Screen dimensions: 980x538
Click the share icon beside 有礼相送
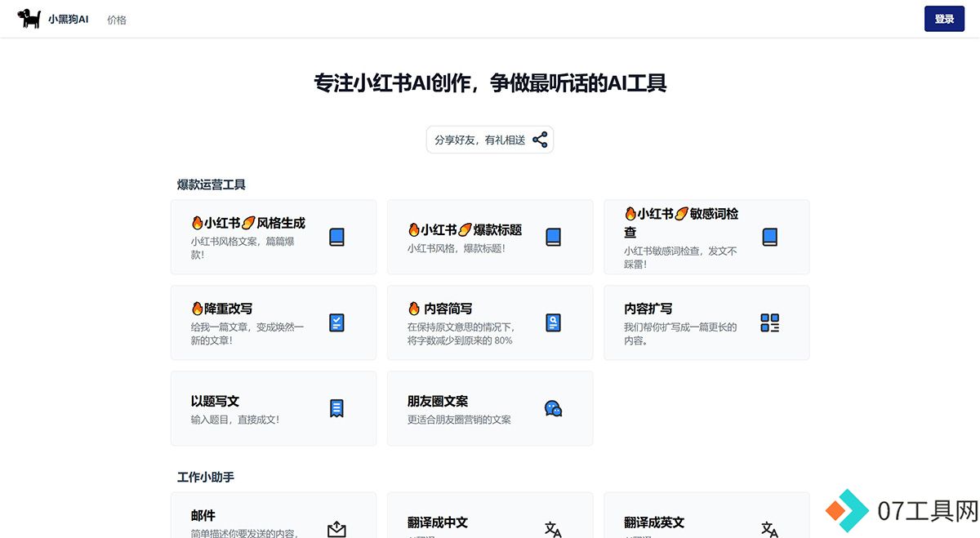(540, 140)
